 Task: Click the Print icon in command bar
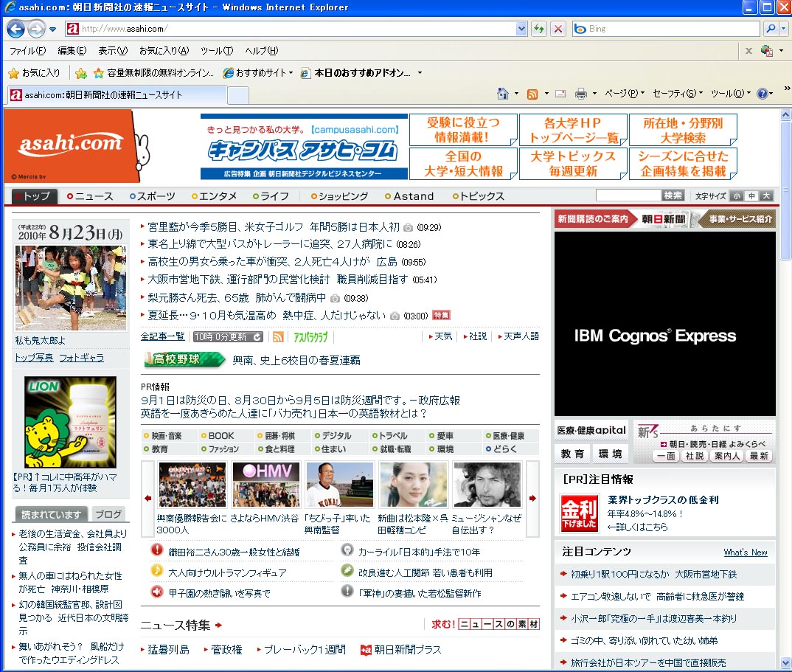(x=581, y=94)
